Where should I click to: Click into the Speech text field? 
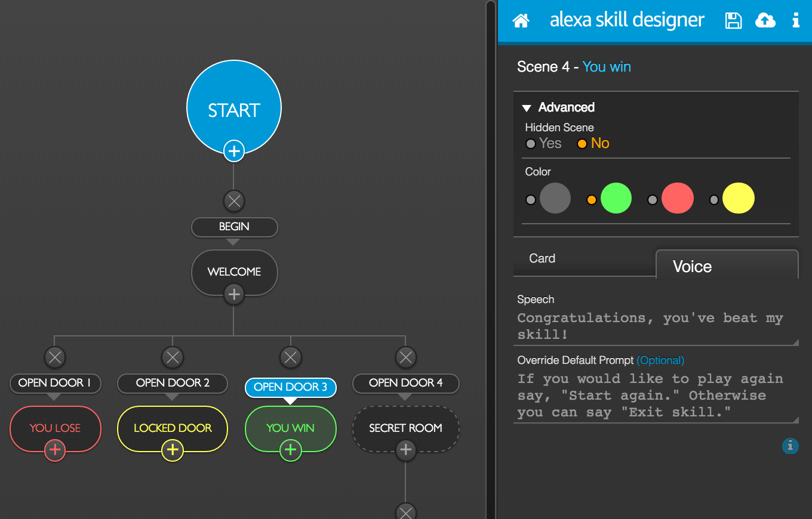pyautogui.click(x=655, y=326)
